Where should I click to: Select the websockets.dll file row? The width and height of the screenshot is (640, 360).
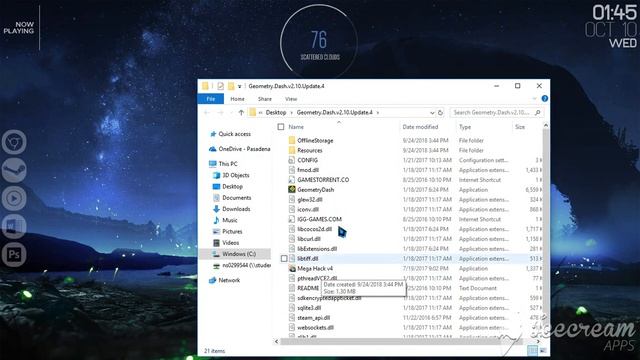[x=410, y=327]
